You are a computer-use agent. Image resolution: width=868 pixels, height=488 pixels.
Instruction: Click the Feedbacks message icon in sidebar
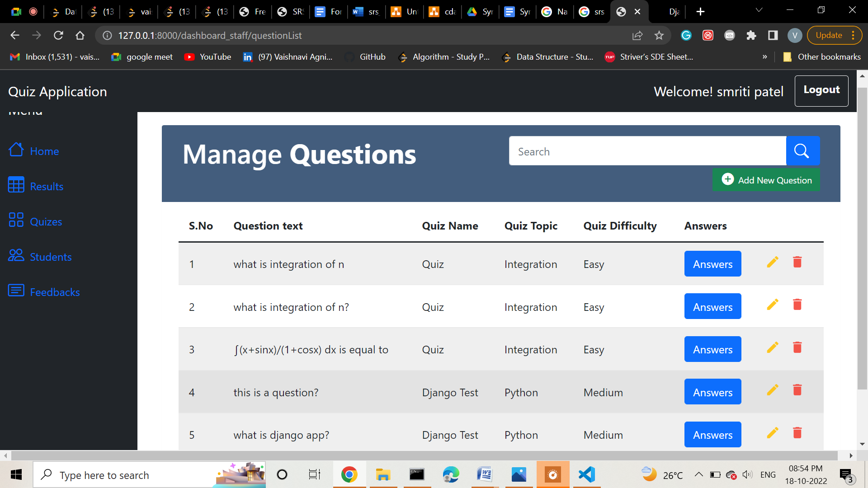(x=16, y=291)
